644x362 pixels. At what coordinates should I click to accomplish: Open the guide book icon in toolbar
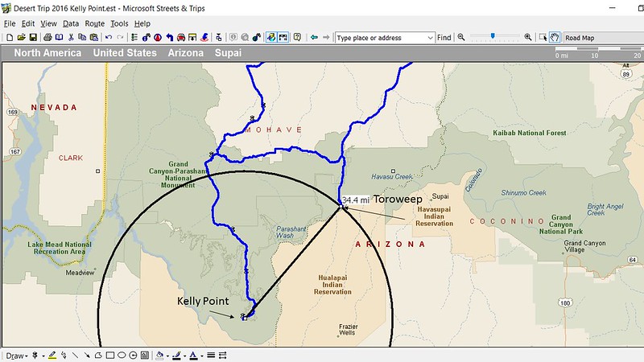tap(59, 37)
